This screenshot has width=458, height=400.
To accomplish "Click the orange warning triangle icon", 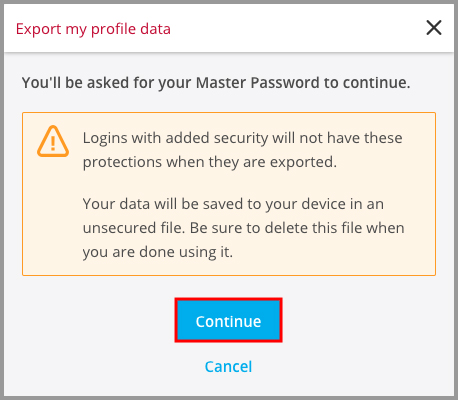I will coord(53,141).
